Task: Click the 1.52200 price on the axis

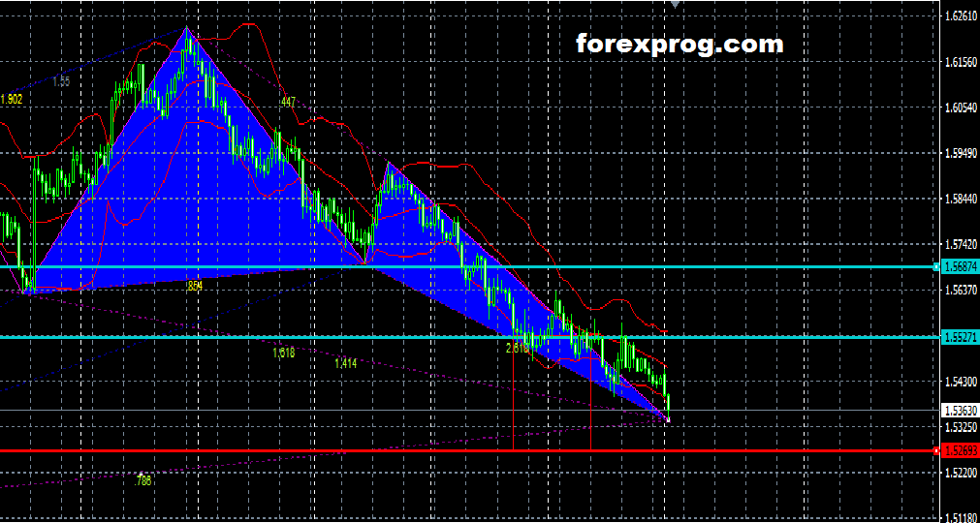Action: click(x=959, y=473)
